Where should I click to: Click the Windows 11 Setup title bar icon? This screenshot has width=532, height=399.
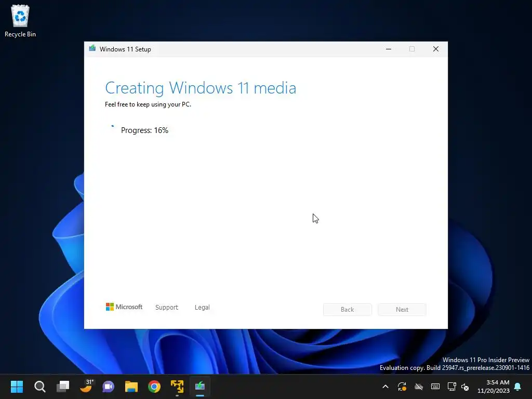pyautogui.click(x=92, y=48)
